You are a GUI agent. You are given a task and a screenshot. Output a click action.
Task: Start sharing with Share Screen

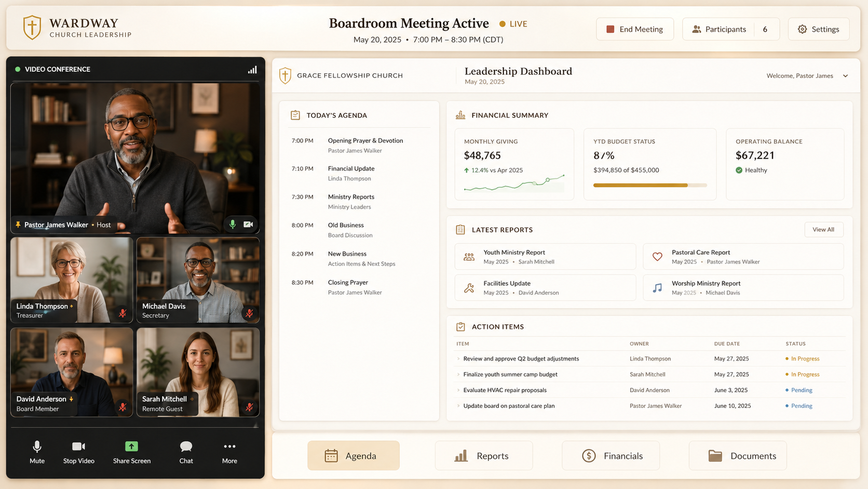coord(132,452)
